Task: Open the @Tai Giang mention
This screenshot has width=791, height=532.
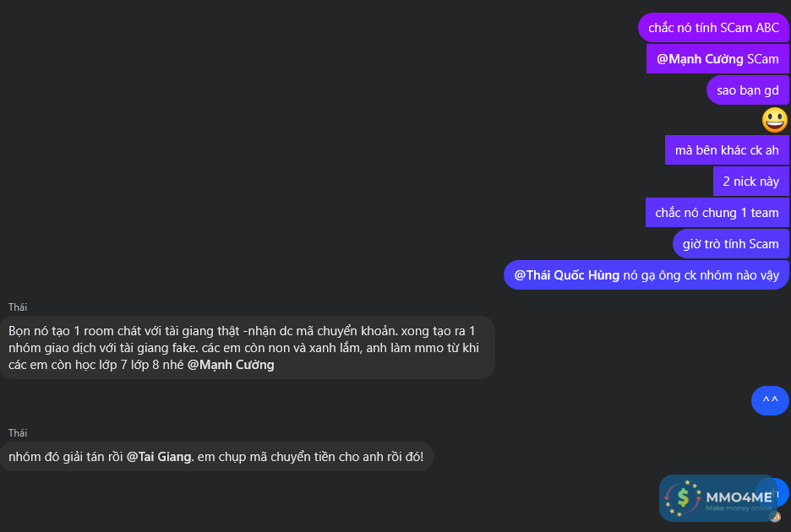Action: [x=159, y=457]
